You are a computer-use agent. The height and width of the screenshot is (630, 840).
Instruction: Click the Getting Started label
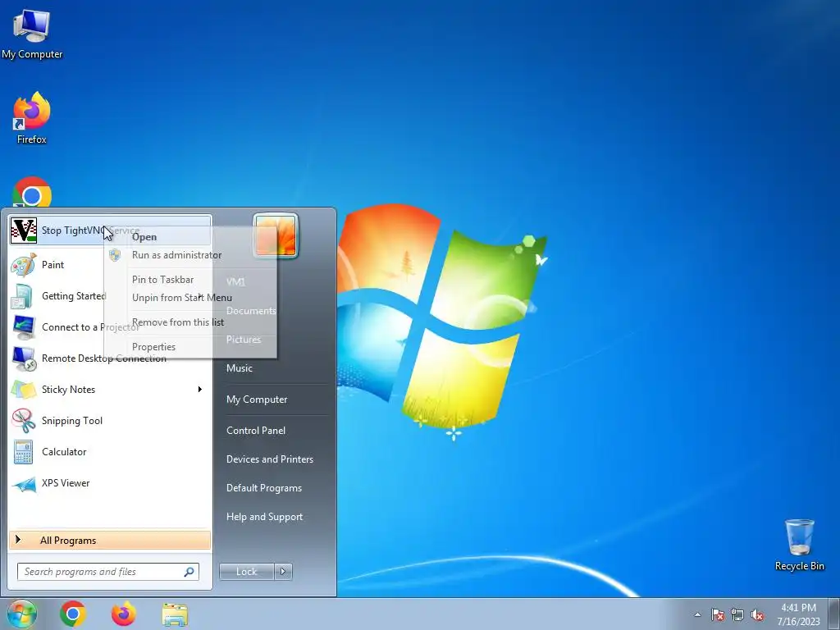(x=73, y=296)
